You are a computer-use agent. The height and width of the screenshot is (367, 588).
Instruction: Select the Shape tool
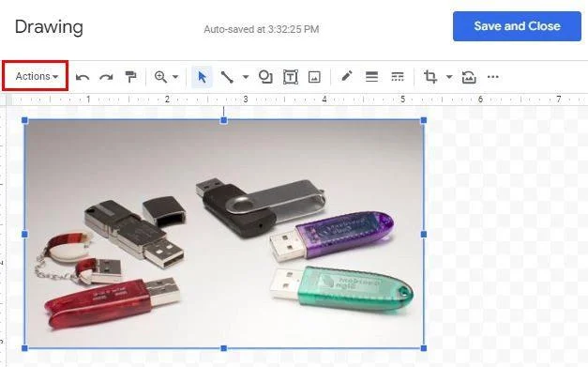click(x=265, y=77)
